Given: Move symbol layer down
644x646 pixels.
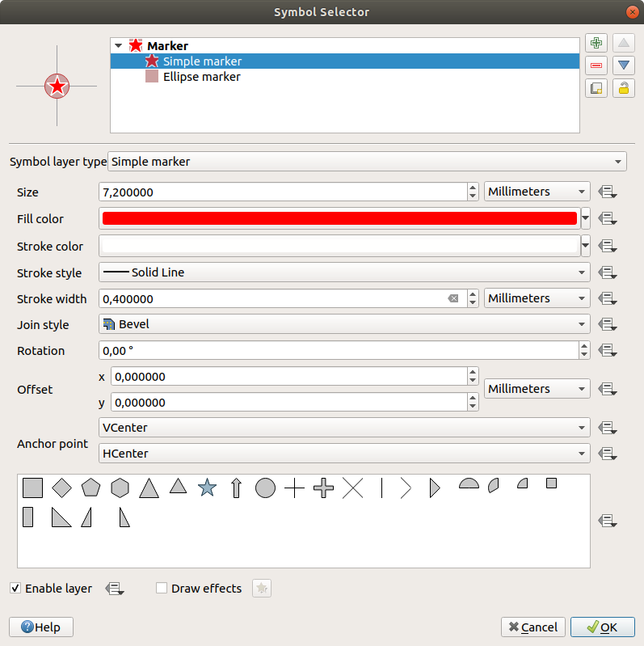Looking at the screenshot, I should pyautogui.click(x=622, y=65).
